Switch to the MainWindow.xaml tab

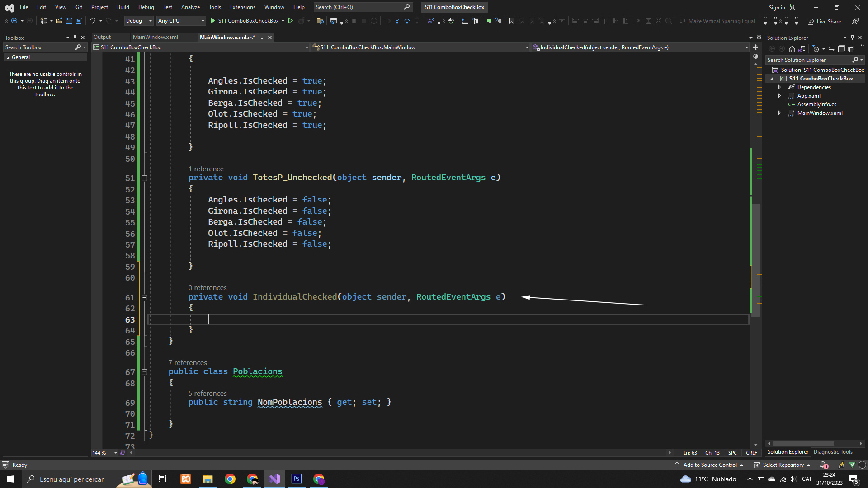[x=156, y=37]
